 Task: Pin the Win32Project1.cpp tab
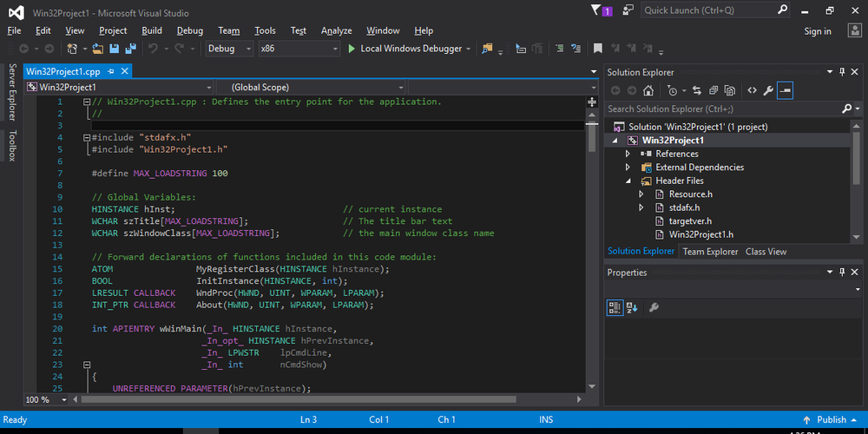click(111, 71)
